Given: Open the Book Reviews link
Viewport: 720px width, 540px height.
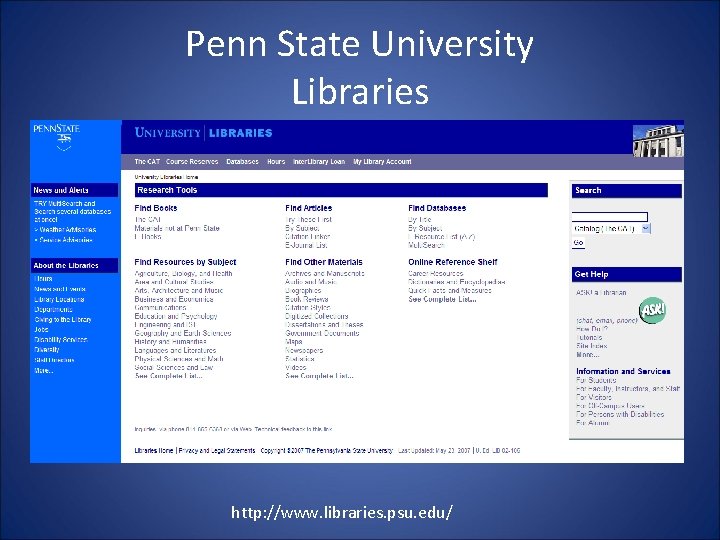Looking at the screenshot, I should click(307, 299).
